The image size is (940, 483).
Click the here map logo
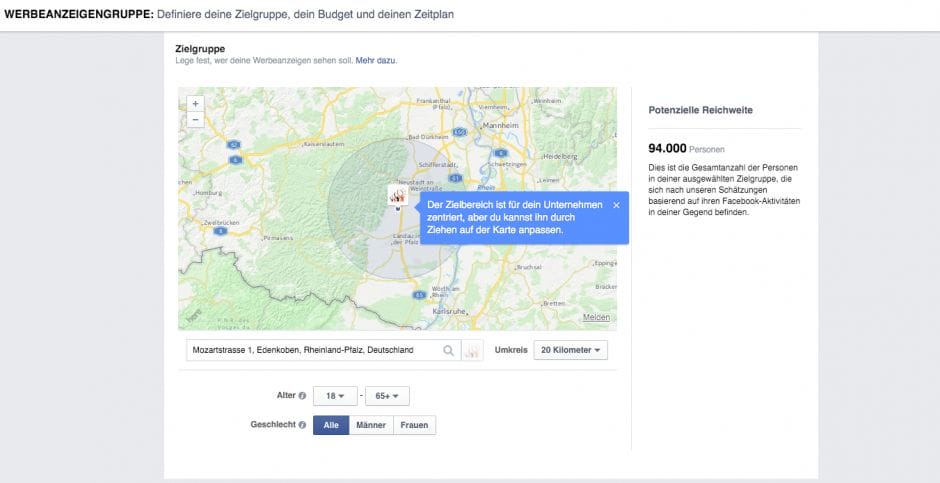(x=193, y=317)
